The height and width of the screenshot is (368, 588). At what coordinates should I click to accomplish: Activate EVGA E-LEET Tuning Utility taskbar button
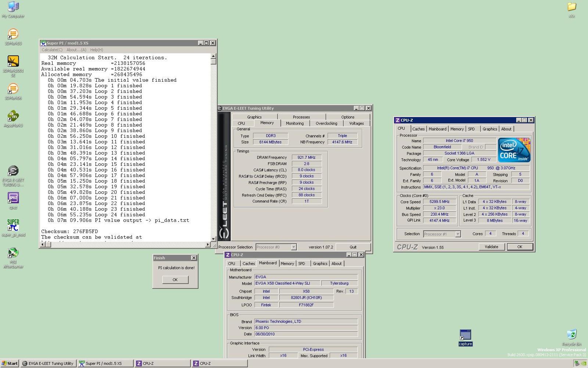tap(48, 363)
